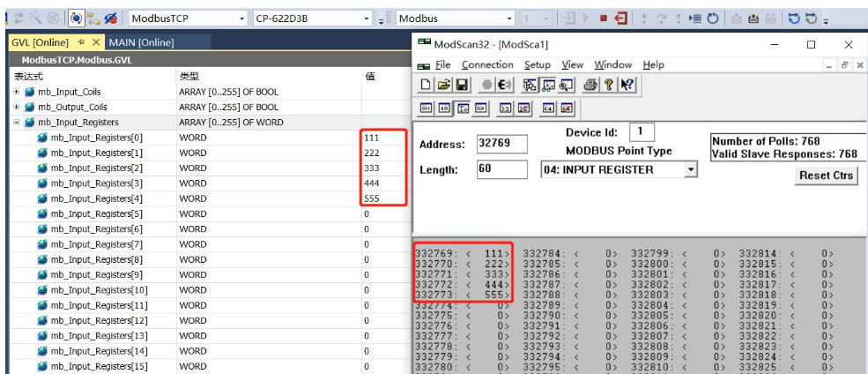
Task: Click the circular reset arrow icon
Action: click(x=713, y=19)
